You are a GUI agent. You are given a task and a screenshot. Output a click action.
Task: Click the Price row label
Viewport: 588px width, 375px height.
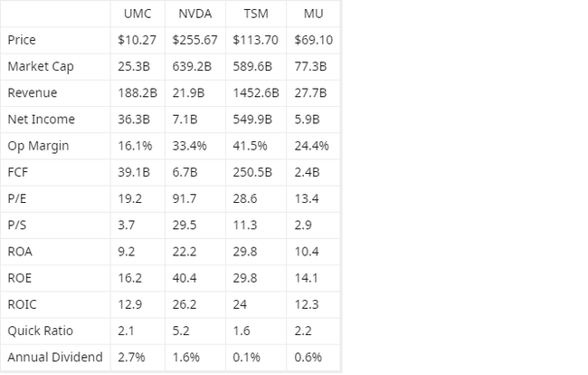coord(22,40)
